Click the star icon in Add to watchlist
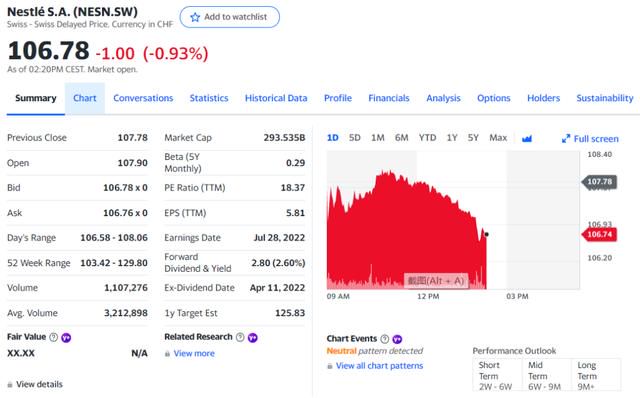Image resolution: width=640 pixels, height=398 pixels. point(195,17)
